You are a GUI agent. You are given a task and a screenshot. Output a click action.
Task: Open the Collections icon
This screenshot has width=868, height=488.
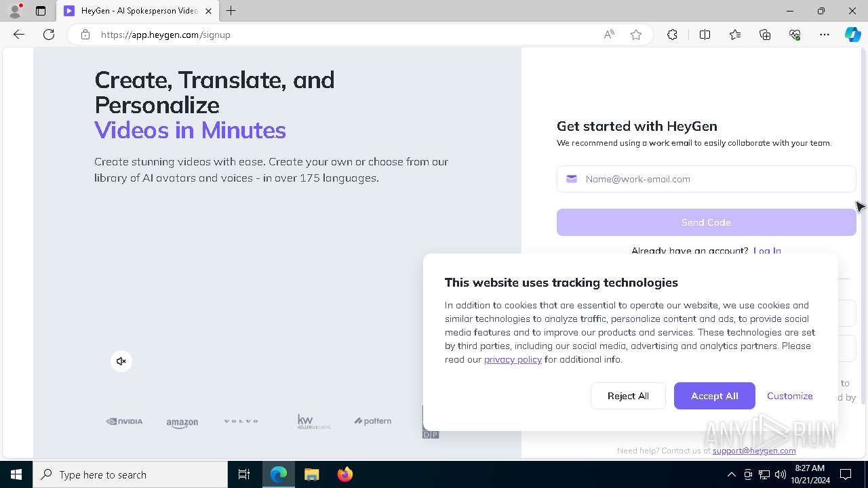(765, 35)
